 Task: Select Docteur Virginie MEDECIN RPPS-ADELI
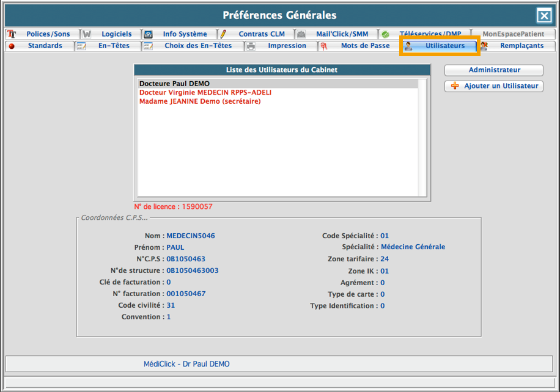(x=205, y=92)
